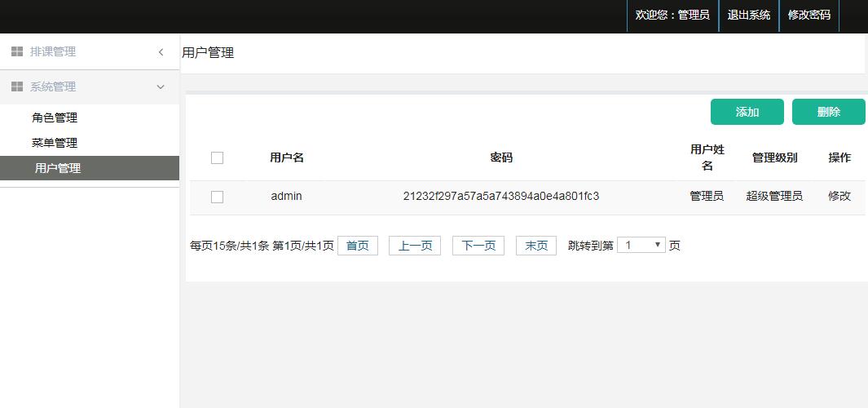Viewport: 868px width, 408px height.
Task: Select the admin username cell
Action: (287, 196)
